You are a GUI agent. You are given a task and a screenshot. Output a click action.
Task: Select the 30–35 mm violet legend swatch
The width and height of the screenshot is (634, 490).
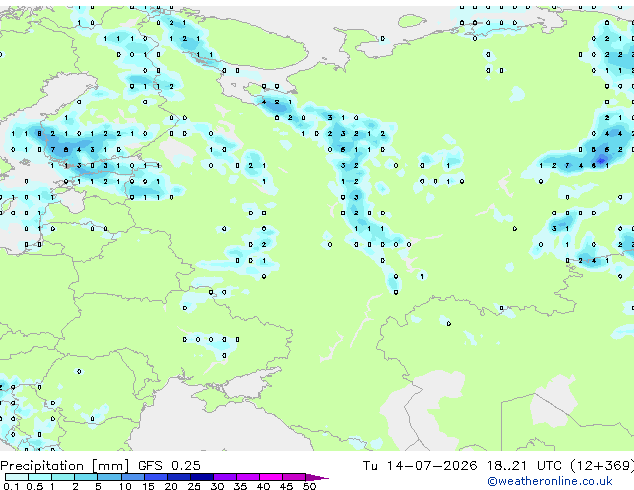tap(225, 477)
